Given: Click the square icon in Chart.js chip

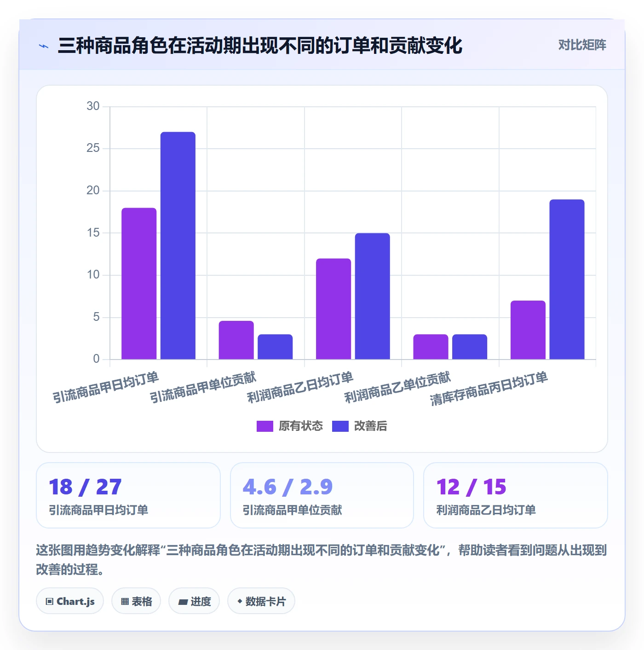Looking at the screenshot, I should tap(50, 601).
